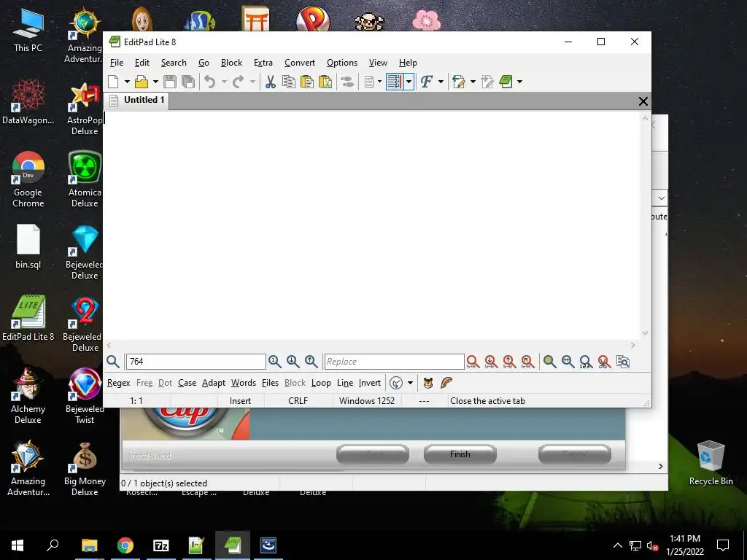
Task: Click the editor vertical scrollbar down arrow
Action: click(x=645, y=333)
